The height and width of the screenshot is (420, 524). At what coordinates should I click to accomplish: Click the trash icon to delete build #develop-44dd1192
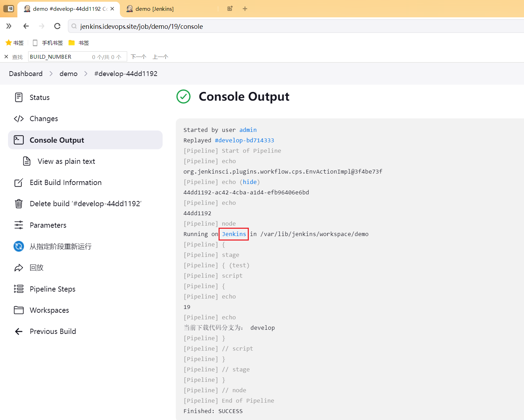tap(19, 204)
